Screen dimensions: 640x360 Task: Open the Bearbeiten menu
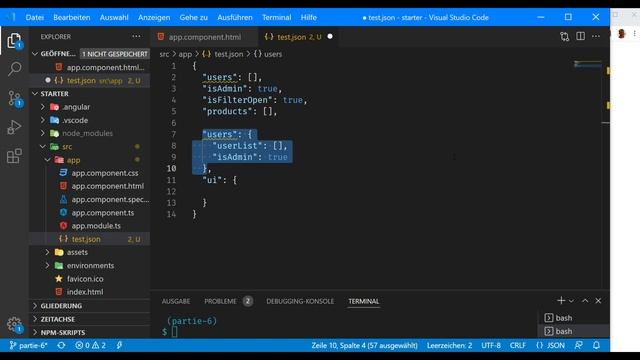[x=72, y=18]
